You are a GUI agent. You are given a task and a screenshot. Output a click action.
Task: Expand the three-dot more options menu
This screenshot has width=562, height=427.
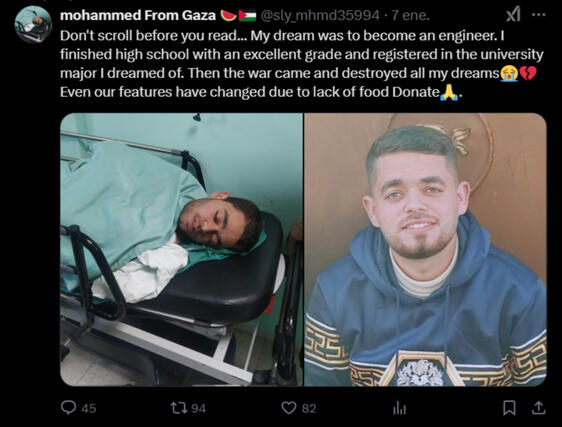(539, 15)
